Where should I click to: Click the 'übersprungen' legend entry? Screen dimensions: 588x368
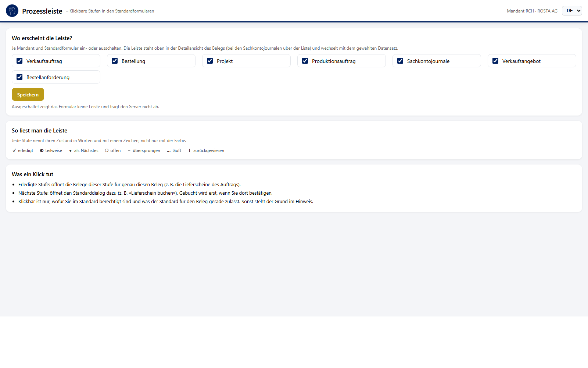coord(144,151)
